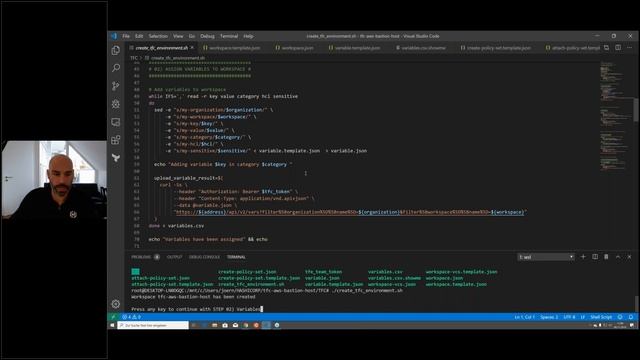Click Spaces: 2 indentation in status bar

tap(549, 317)
